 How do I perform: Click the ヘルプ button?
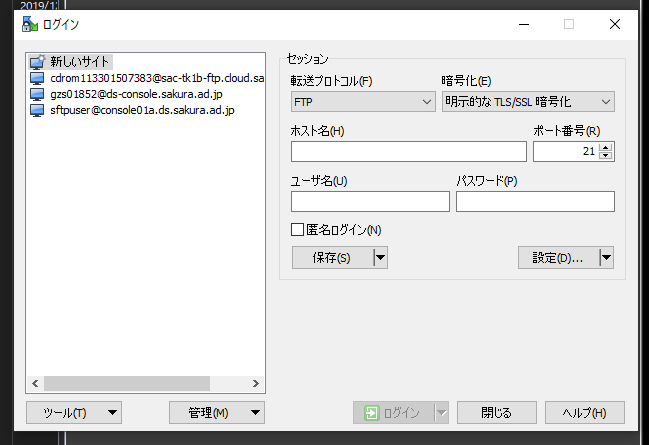[584, 412]
